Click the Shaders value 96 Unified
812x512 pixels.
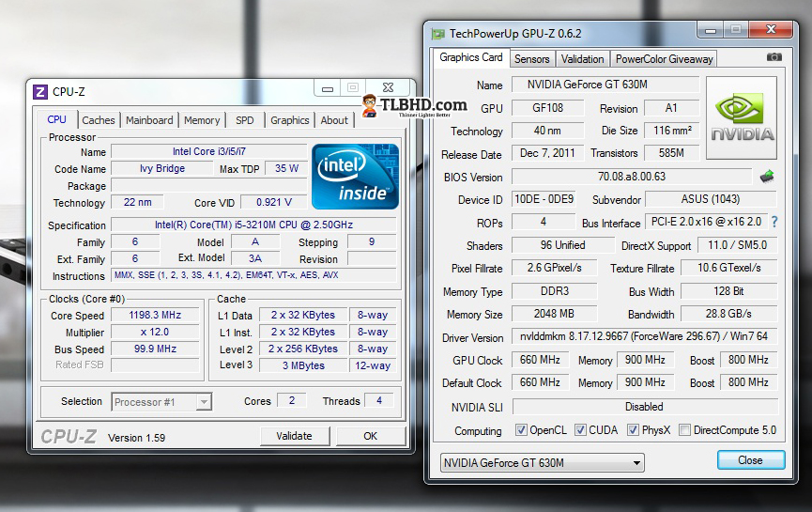(x=563, y=245)
